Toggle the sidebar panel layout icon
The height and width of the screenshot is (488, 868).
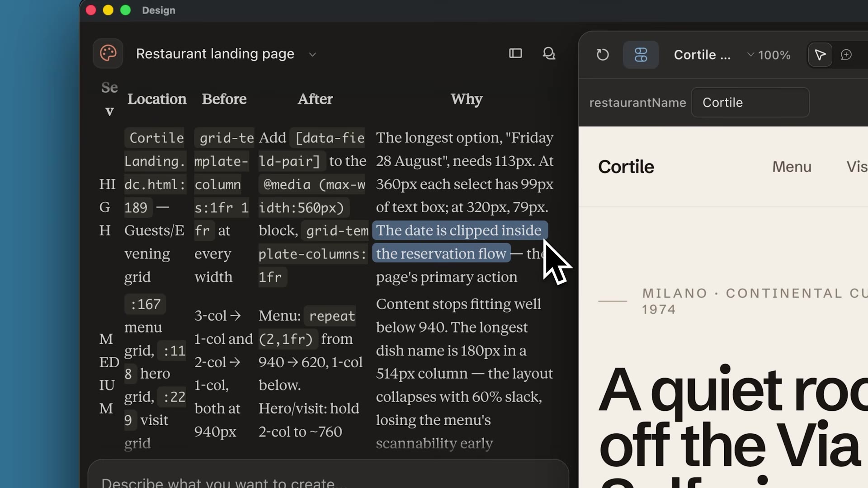515,53
